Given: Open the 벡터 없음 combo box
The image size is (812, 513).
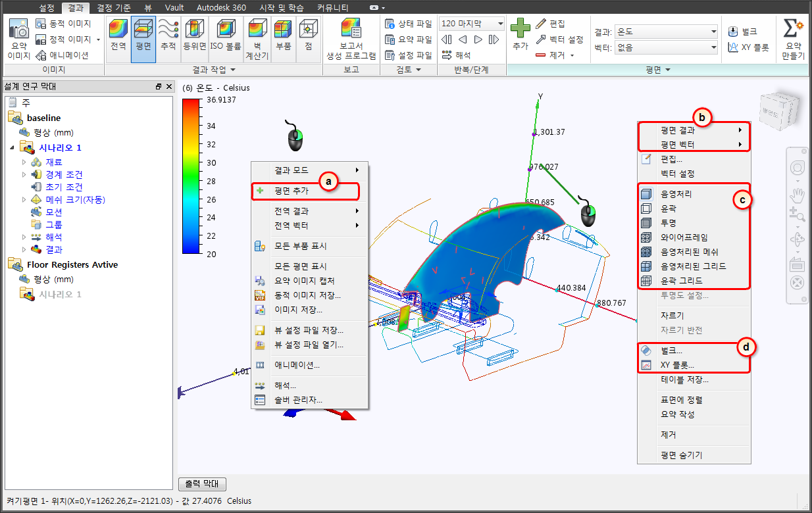Looking at the screenshot, I should coord(665,47).
